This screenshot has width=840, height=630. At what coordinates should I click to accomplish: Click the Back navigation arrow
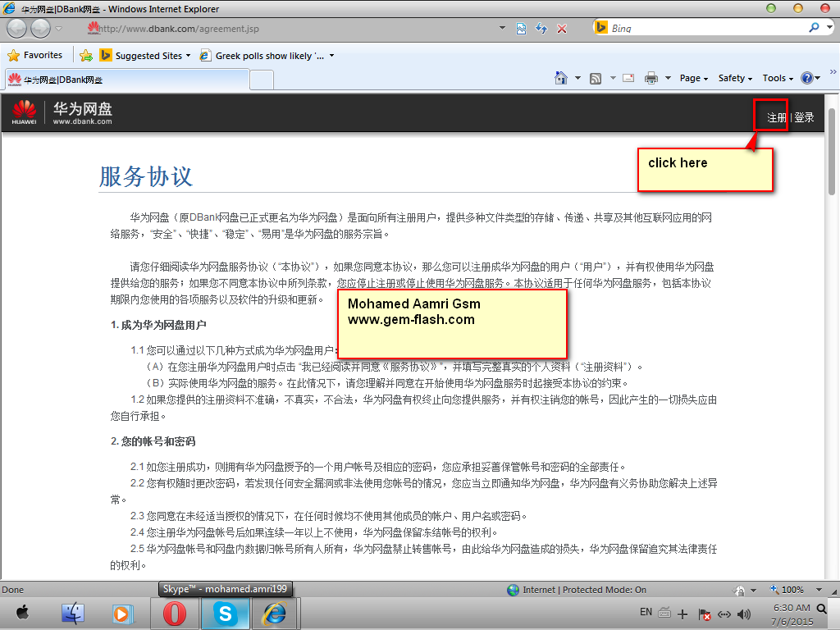coord(17,29)
